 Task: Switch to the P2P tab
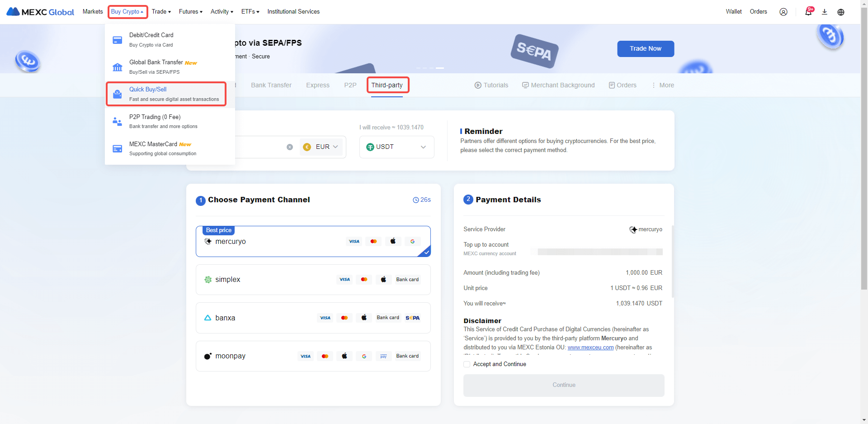(350, 85)
